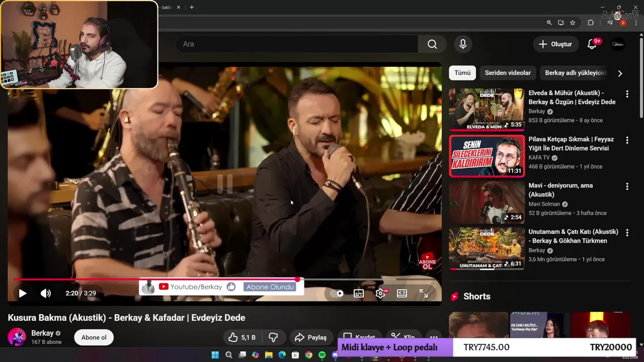Open browser zoom magnifier icon in address bar
This screenshot has width=644, height=362.
pyautogui.click(x=549, y=23)
